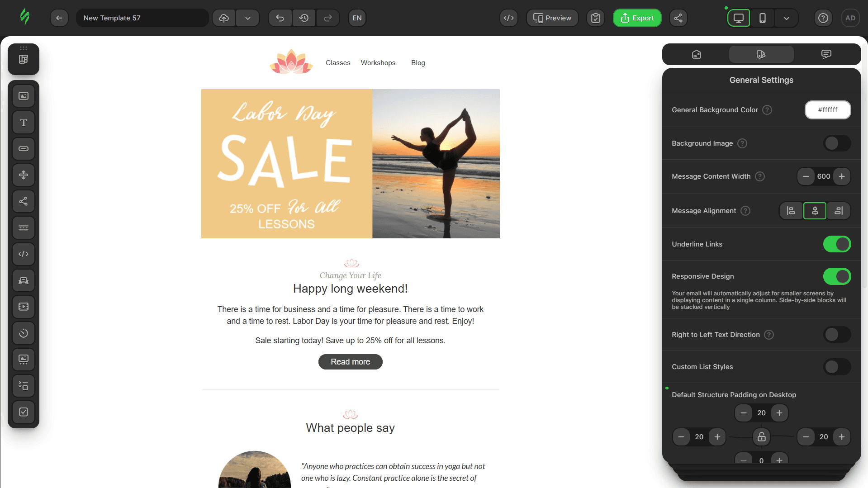Open the device view dropdown chevron
868x488 pixels.
click(787, 18)
